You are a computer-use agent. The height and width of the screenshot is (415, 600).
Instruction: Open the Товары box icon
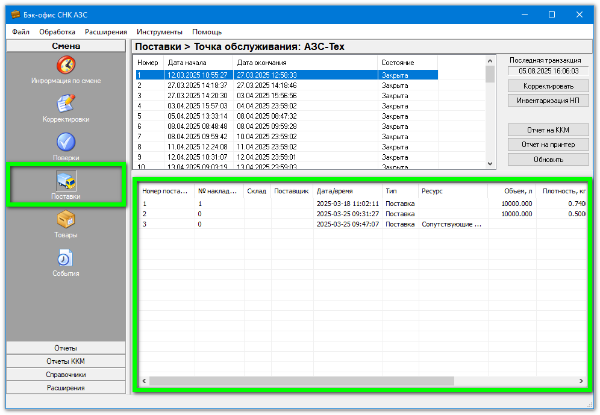click(66, 220)
